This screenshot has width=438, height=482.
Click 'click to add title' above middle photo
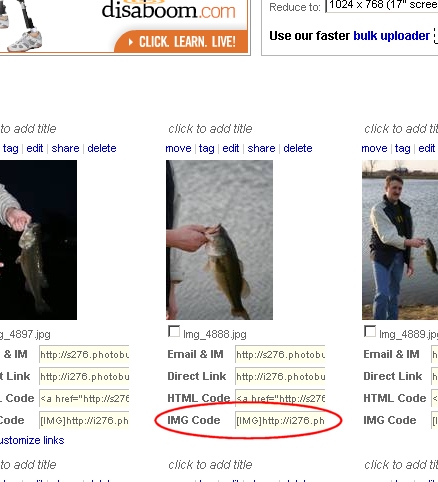tap(210, 129)
